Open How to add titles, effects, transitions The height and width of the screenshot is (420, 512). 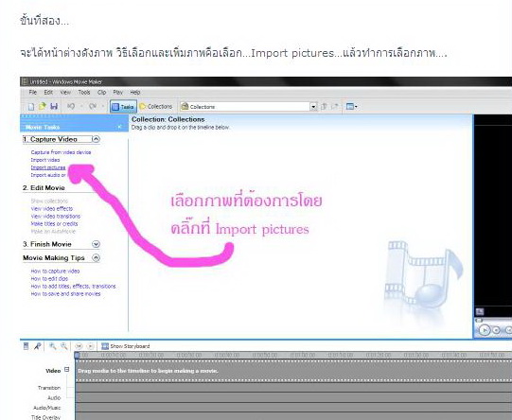click(73, 287)
